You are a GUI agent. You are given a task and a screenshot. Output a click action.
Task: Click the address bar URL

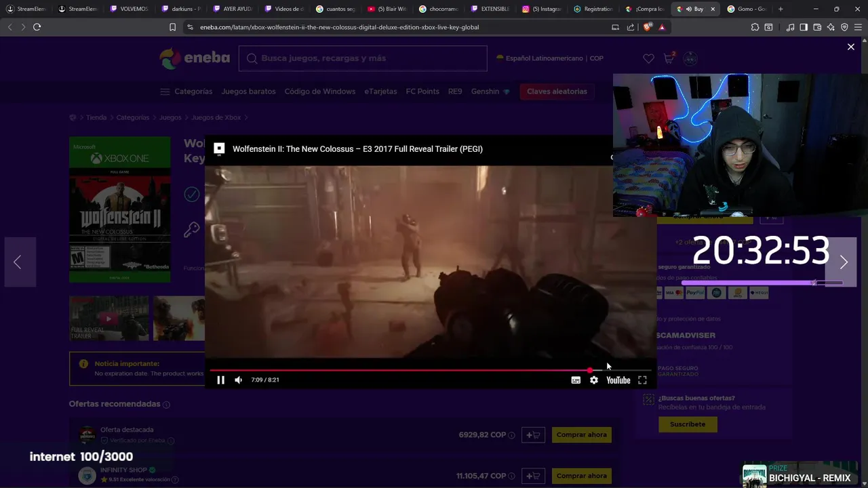(339, 27)
